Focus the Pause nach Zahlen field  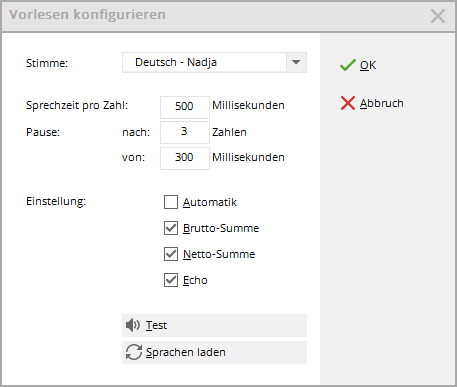(x=185, y=132)
